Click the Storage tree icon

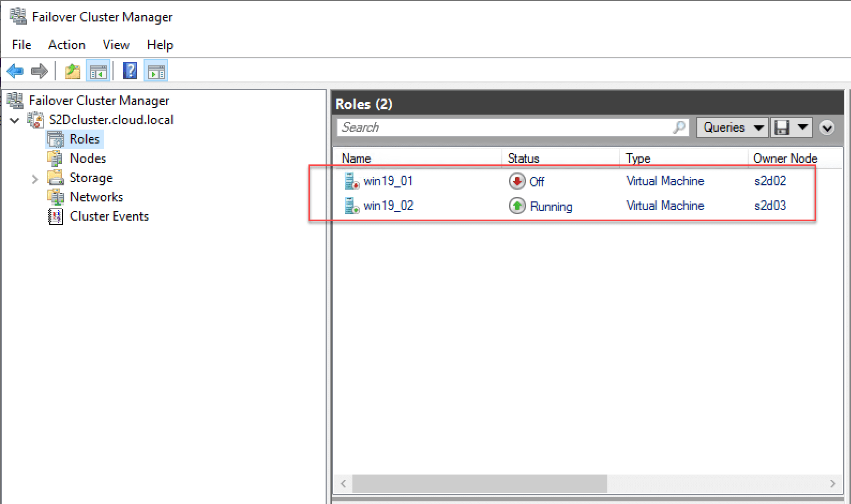click(x=56, y=178)
